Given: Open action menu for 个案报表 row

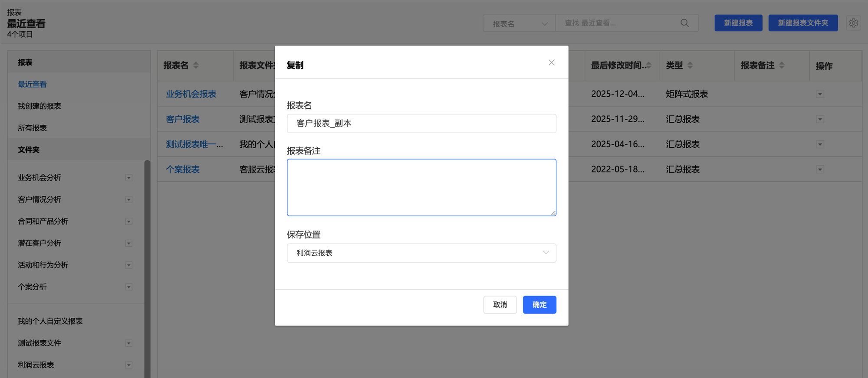Looking at the screenshot, I should 820,169.
